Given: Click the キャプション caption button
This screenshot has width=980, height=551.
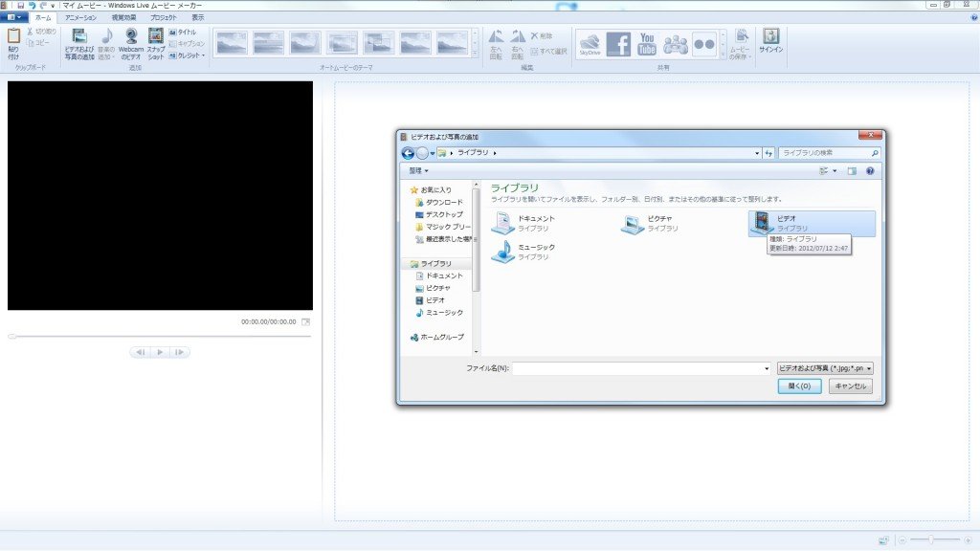Looking at the screenshot, I should pos(187,44).
